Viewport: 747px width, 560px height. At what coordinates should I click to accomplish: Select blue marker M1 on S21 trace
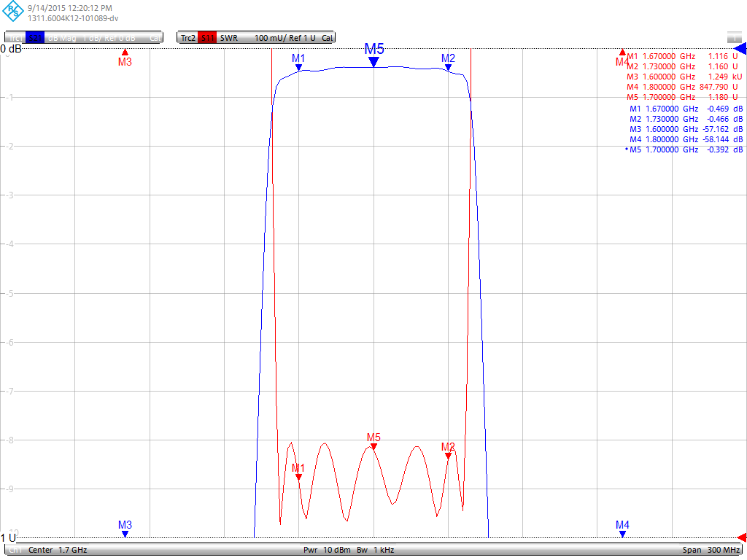coord(298,62)
